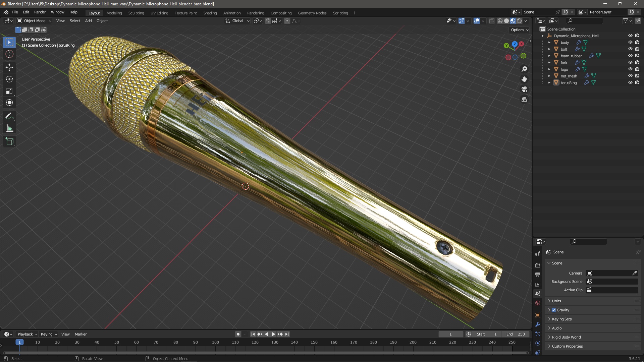Select the Add Cube tool
The width and height of the screenshot is (644, 362).
point(9,141)
